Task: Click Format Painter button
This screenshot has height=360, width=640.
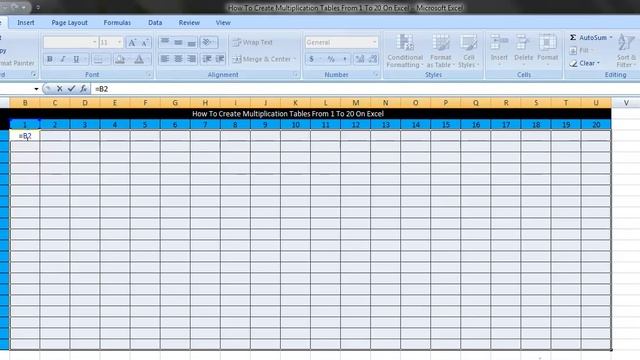Action: (x=17, y=63)
